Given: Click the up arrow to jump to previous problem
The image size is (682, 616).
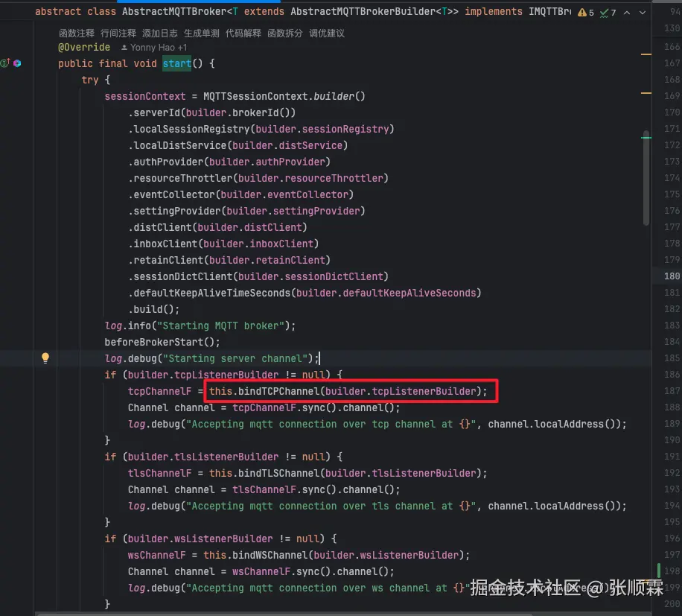Looking at the screenshot, I should click(626, 12).
